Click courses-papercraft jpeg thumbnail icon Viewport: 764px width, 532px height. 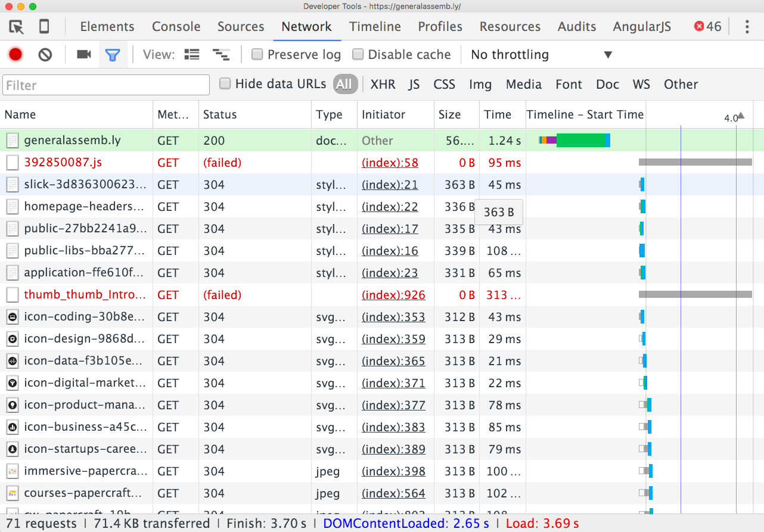pos(13,493)
